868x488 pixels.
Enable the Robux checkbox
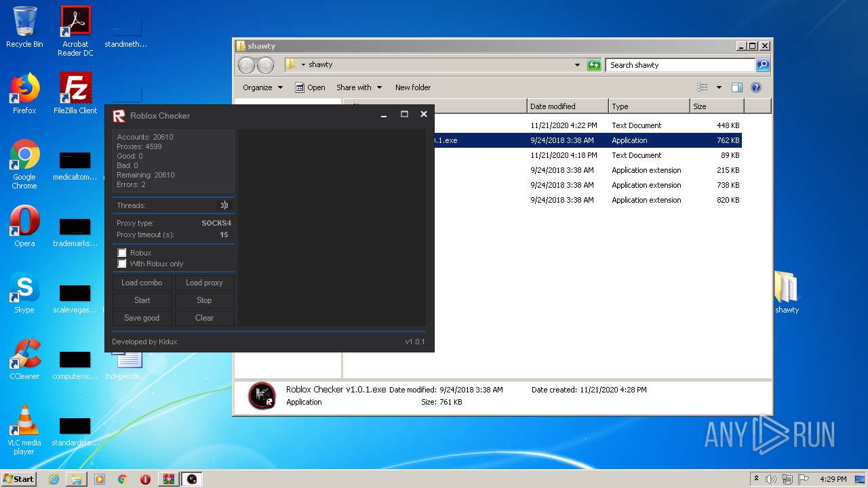coord(122,253)
